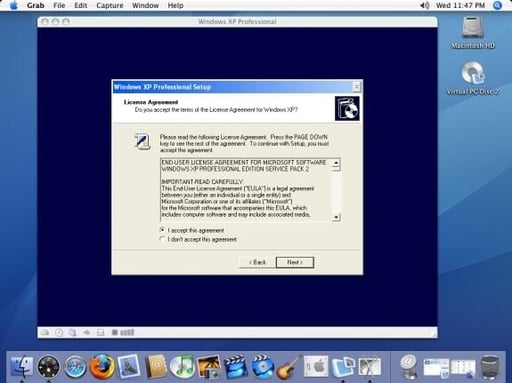Click the license text scrollbar thumb
This screenshot has width=512, height=383.
tap(336, 169)
